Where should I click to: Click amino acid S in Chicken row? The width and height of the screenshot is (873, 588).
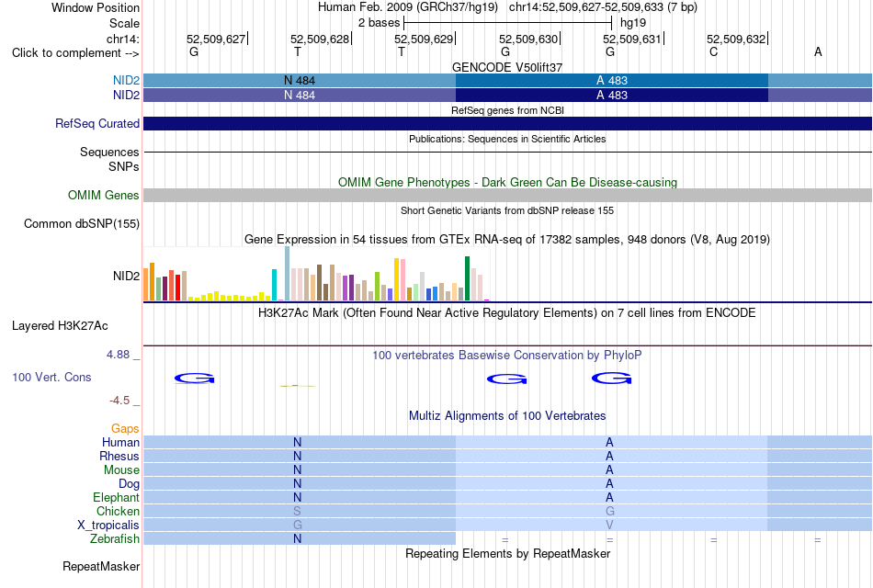coord(297,511)
